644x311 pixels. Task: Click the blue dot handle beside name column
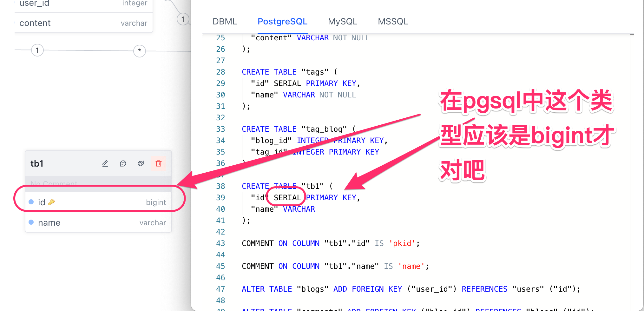(31, 222)
